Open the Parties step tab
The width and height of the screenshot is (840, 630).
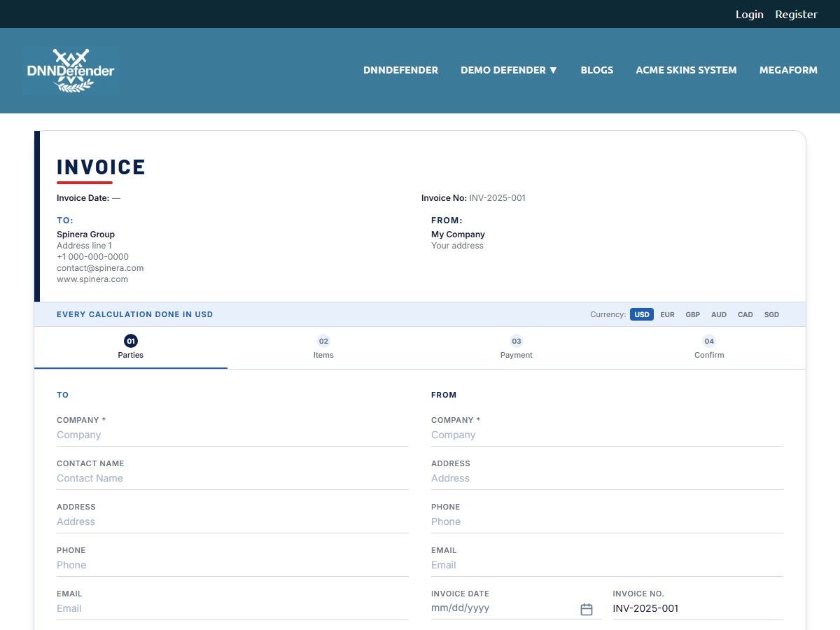click(x=131, y=347)
